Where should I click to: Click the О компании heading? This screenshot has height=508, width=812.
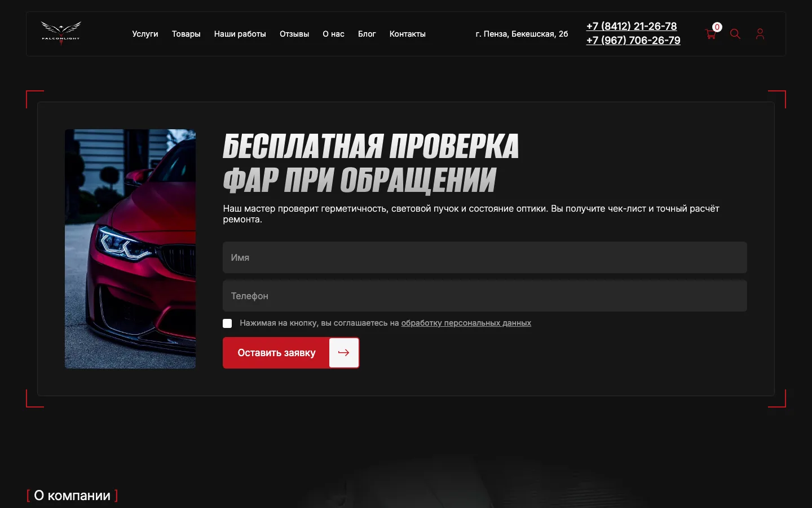(72, 496)
